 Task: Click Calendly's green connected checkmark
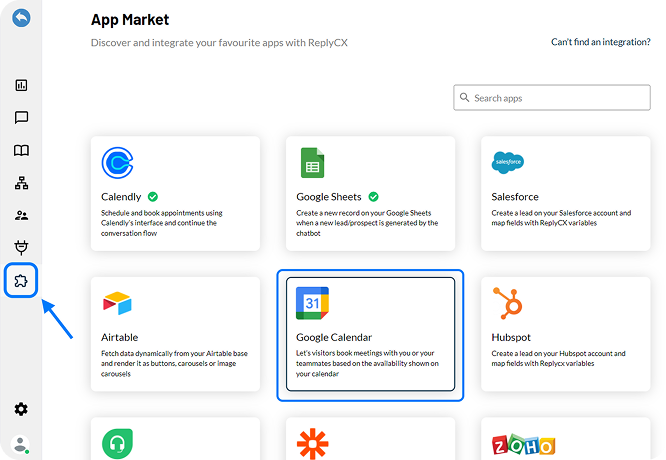click(x=153, y=197)
